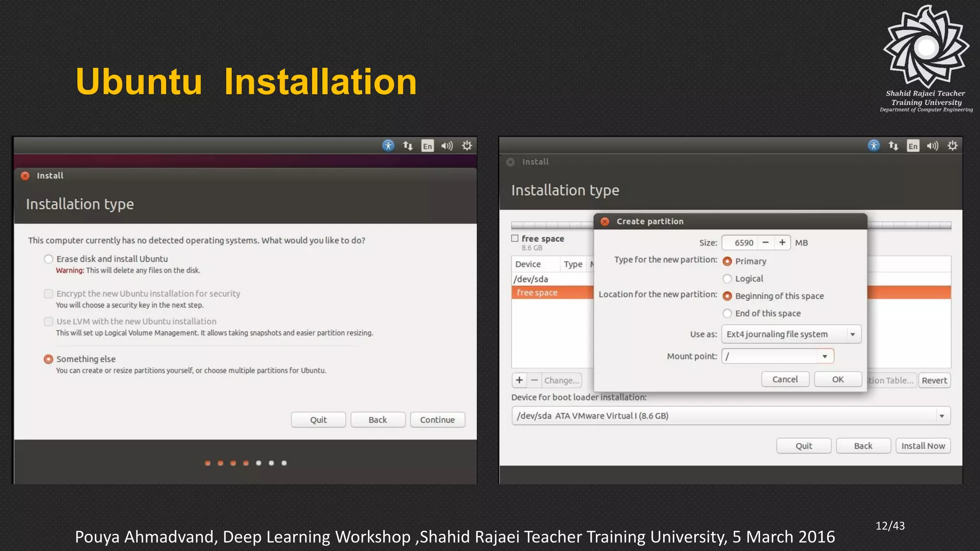Screen dimensions: 980x551
Task: Tick the free space legend checkbox
Action: point(515,238)
